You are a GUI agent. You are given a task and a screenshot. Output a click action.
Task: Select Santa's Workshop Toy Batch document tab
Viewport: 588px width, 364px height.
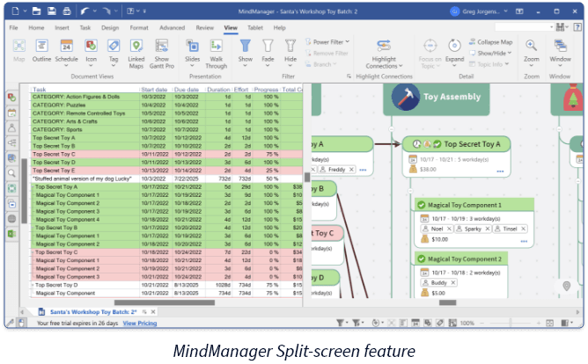[93, 311]
